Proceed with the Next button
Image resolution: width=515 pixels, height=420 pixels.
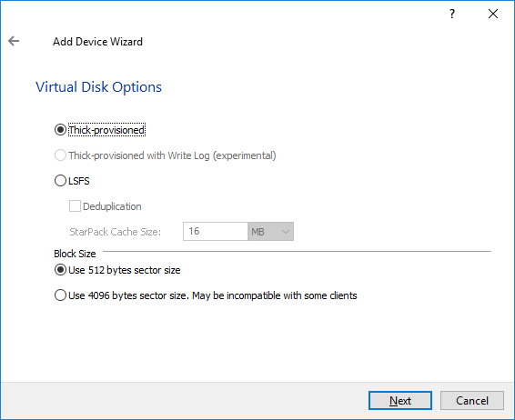point(400,400)
